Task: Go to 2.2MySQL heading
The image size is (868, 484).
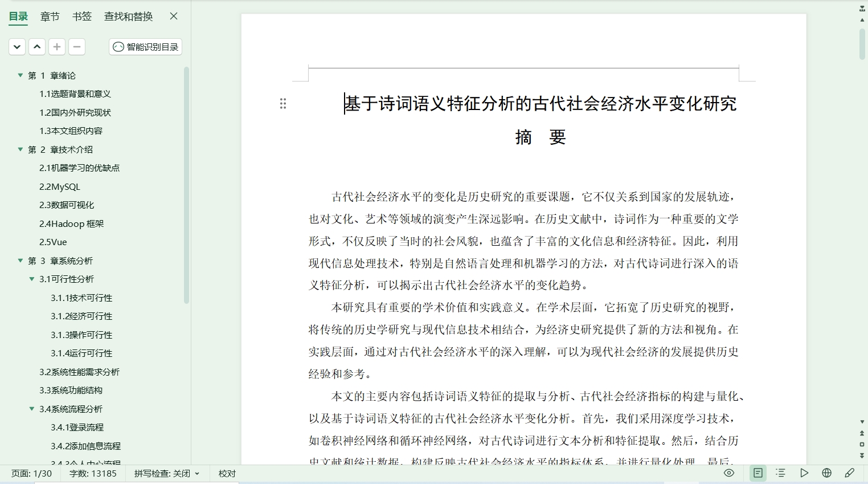Action: coord(60,186)
